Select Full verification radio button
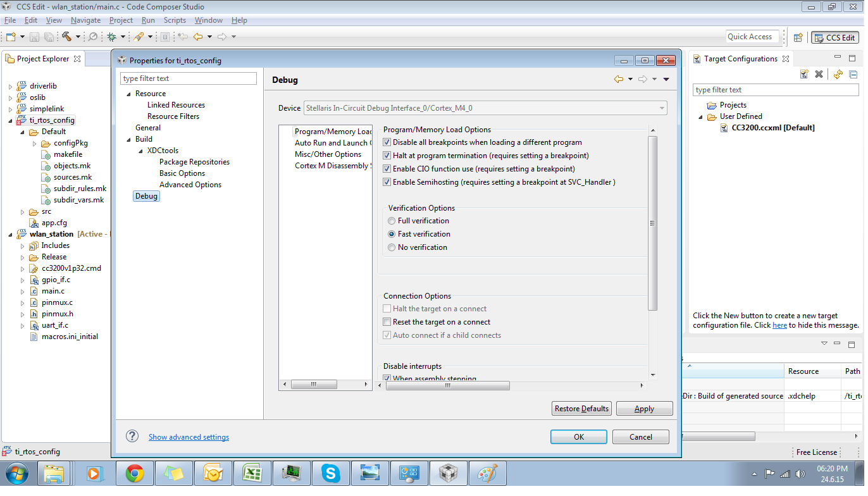Image resolution: width=868 pixels, height=496 pixels. point(392,221)
